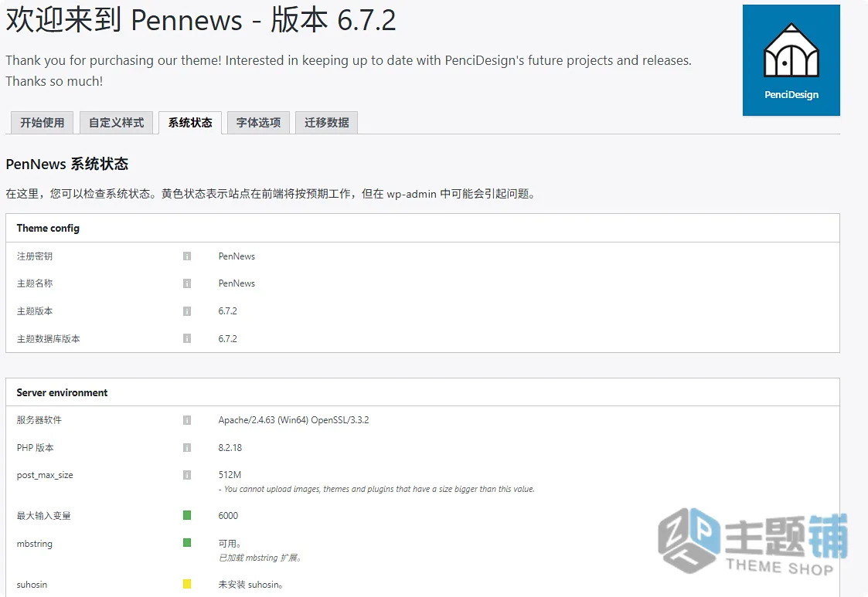
Task: Click the PenNews value beside 注册密钥
Action: 237,256
